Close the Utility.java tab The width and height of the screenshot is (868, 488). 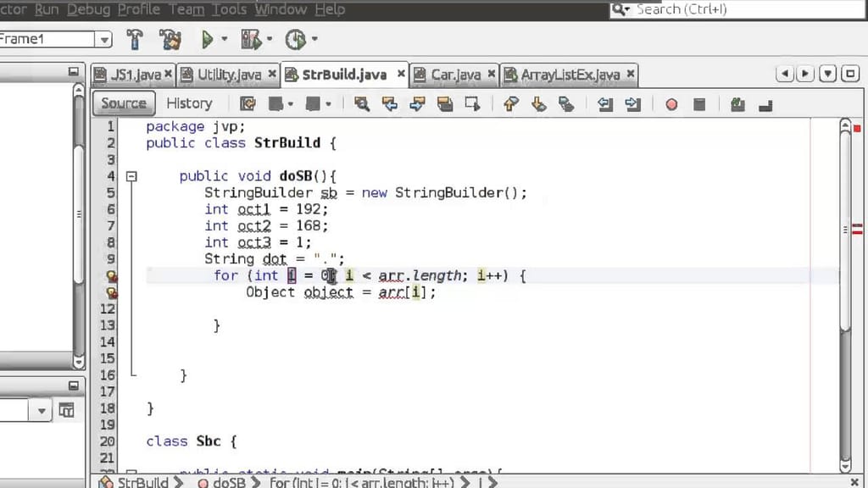(x=272, y=75)
